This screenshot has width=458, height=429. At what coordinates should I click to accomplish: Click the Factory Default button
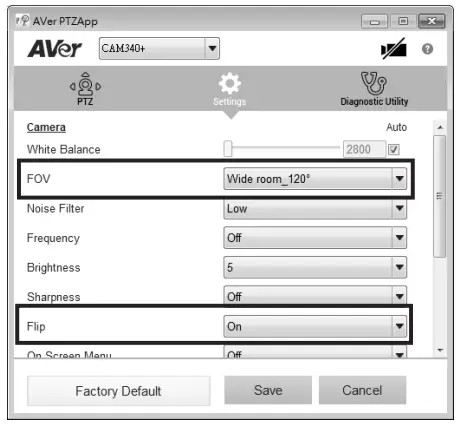(119, 391)
